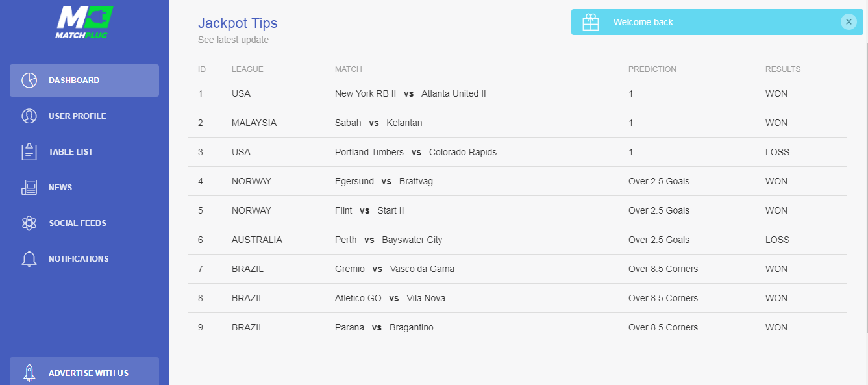
Task: Select the Gremio vs Vasco da Gama row
Action: point(517,269)
